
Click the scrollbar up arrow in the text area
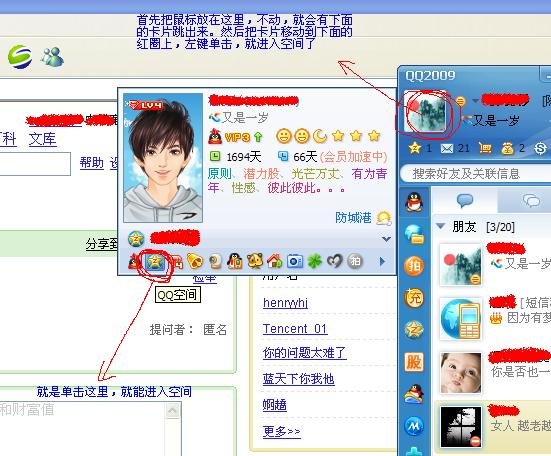pos(173,410)
